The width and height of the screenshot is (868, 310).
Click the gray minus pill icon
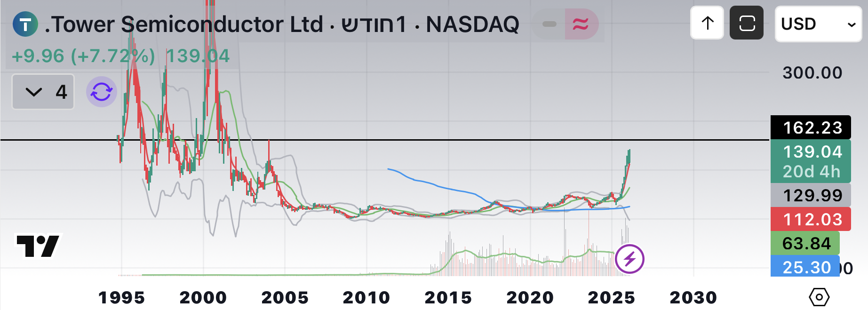(549, 24)
